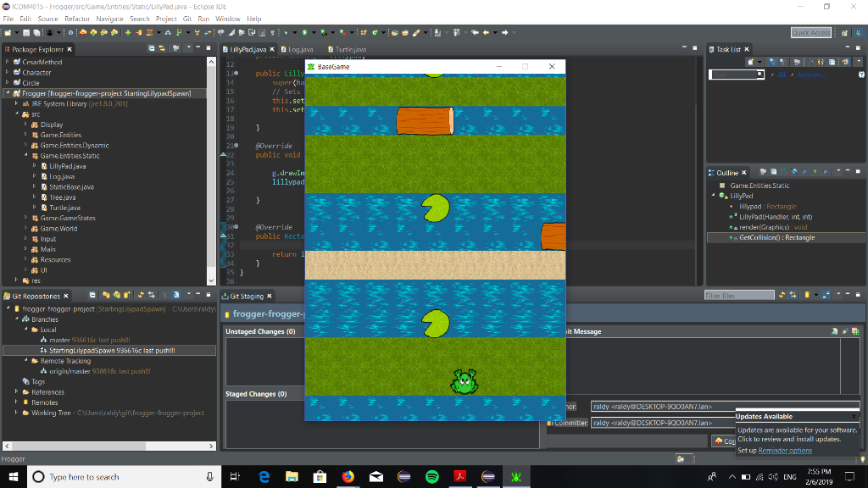Open the Refactor menu
The image size is (868, 488).
tap(77, 19)
